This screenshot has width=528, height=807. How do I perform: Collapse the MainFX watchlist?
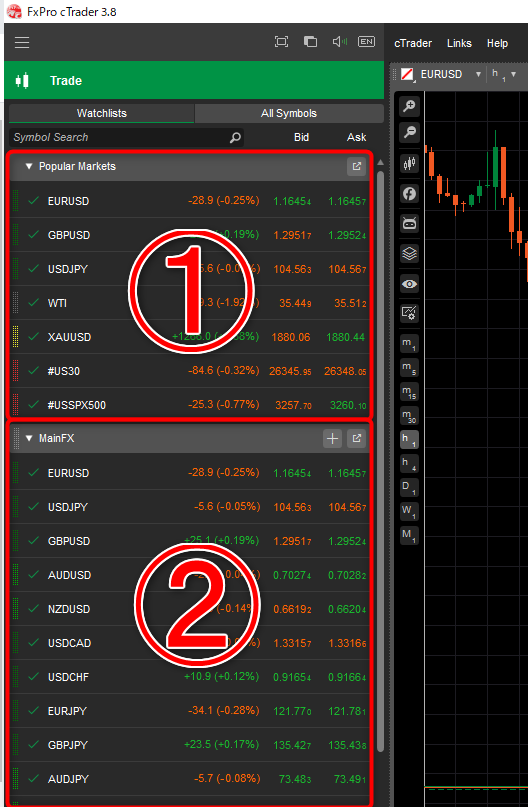[x=29, y=438]
